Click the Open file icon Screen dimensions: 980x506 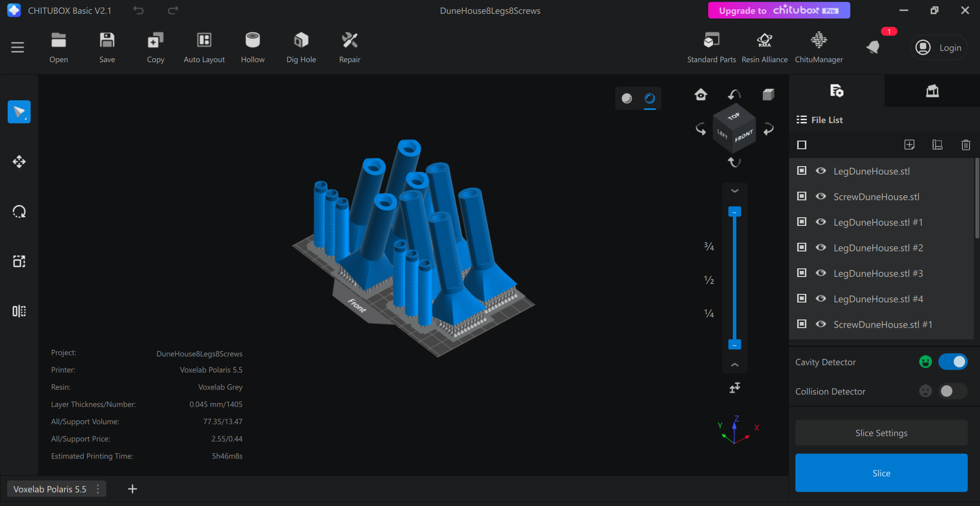pyautogui.click(x=59, y=48)
